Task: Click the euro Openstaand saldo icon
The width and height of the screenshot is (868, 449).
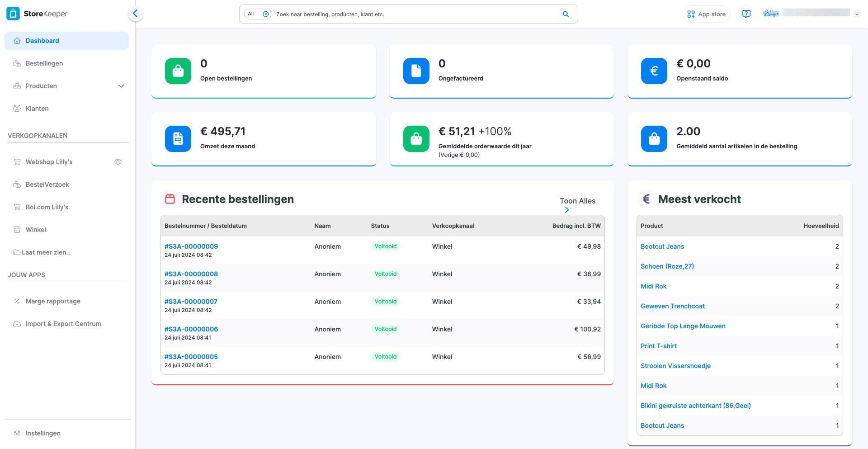Action: point(654,71)
